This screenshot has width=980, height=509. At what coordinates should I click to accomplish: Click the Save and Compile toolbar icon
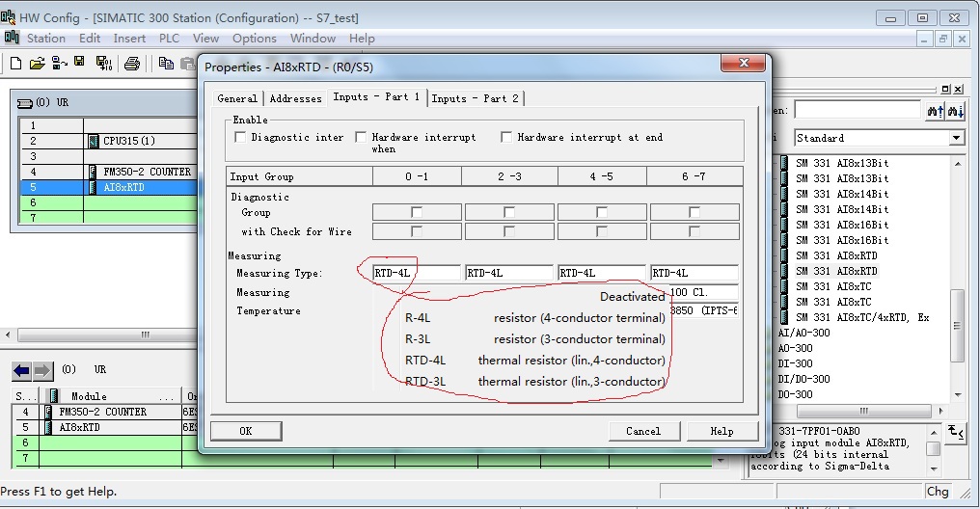[104, 63]
